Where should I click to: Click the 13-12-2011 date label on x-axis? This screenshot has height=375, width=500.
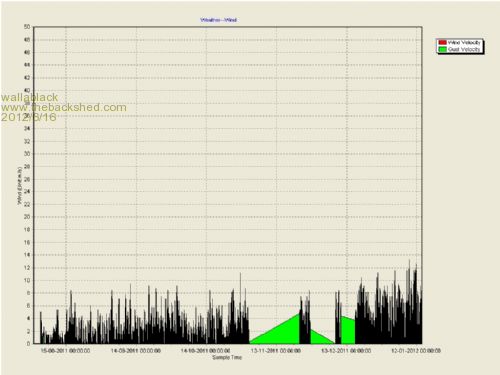click(346, 351)
